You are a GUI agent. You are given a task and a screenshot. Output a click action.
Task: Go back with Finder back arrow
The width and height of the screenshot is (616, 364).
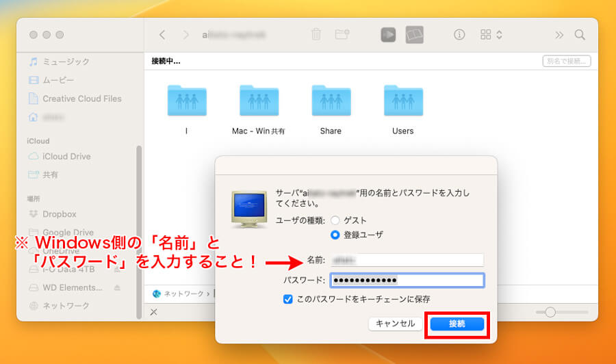162,35
